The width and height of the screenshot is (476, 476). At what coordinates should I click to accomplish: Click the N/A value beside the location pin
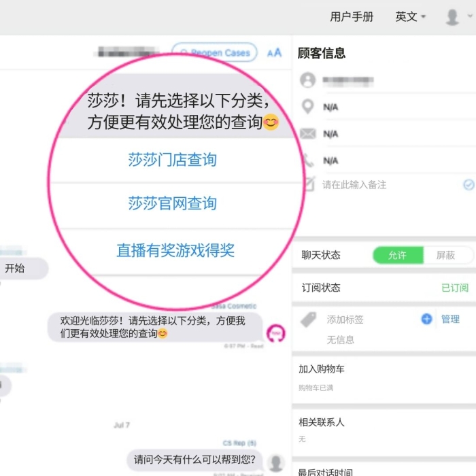[330, 107]
